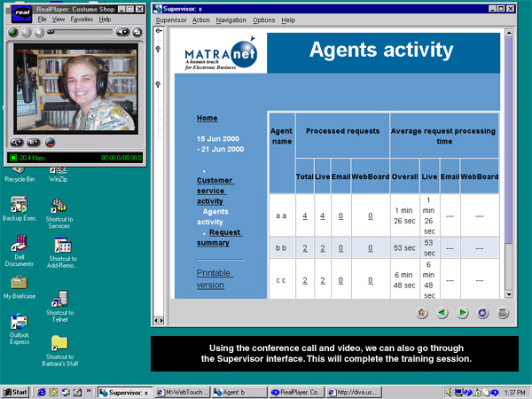Open the WinZip desktop icon

pyautogui.click(x=59, y=175)
